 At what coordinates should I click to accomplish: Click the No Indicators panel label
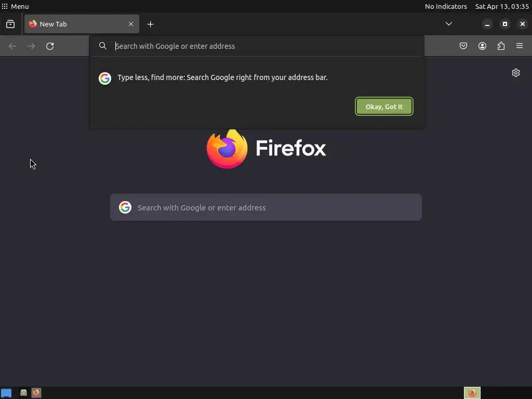(446, 6)
